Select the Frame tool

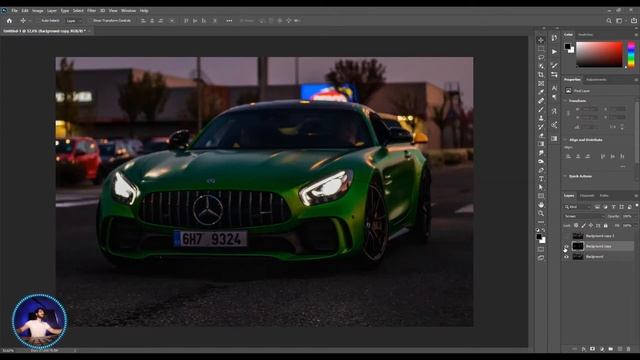(x=541, y=83)
